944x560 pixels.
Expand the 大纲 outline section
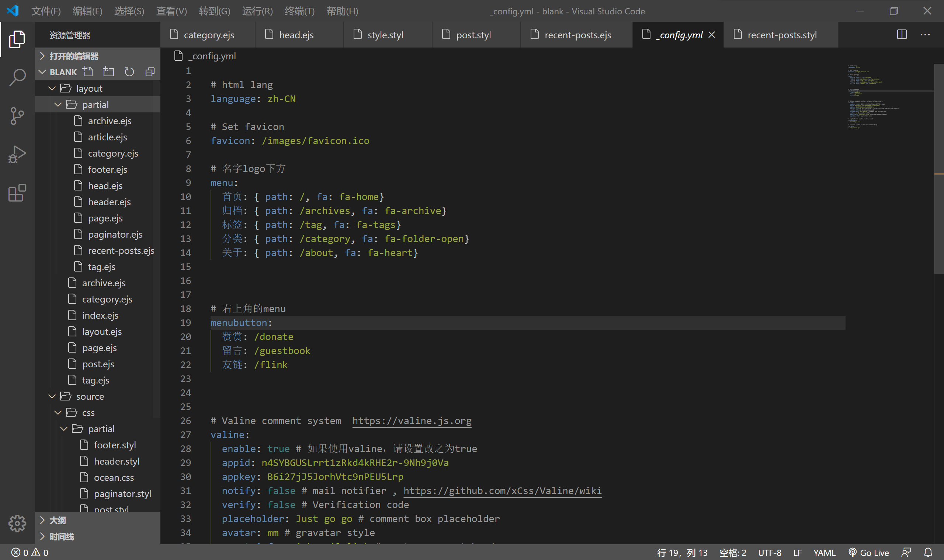coord(58,520)
